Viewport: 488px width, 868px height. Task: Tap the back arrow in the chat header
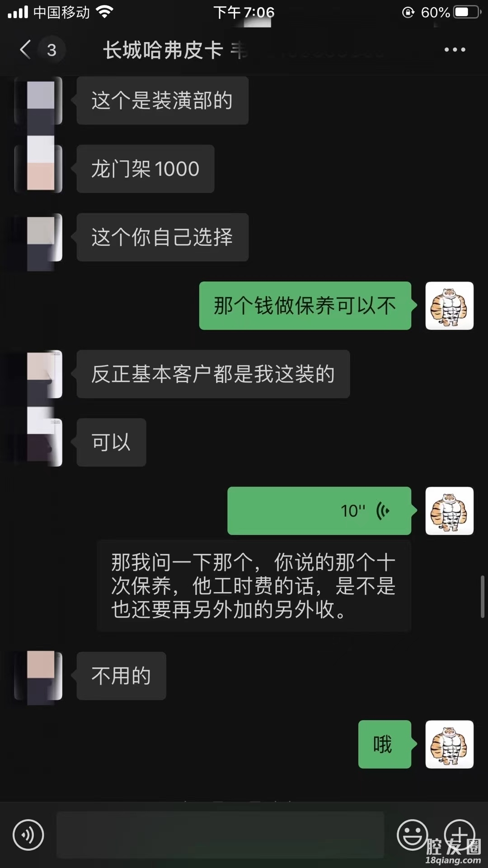tap(25, 49)
